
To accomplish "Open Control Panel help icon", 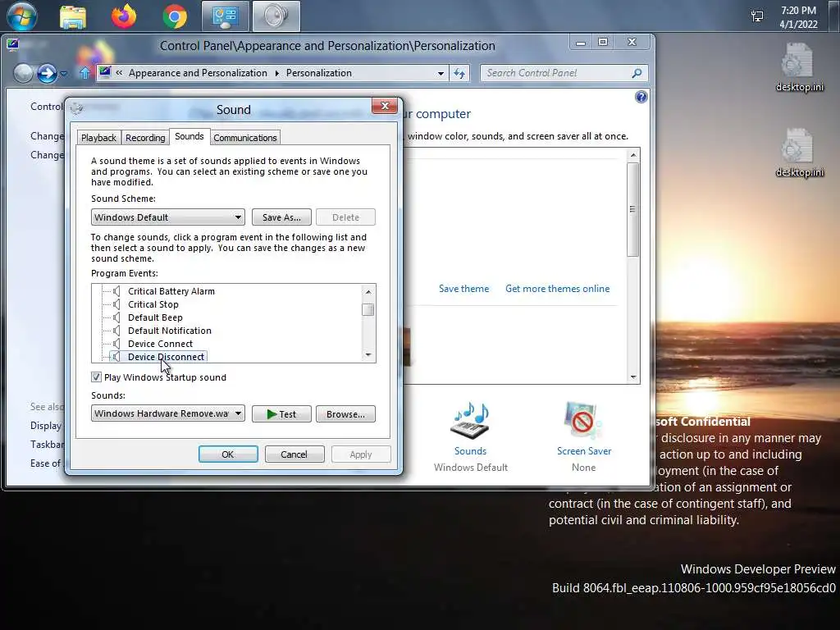I will click(x=641, y=97).
